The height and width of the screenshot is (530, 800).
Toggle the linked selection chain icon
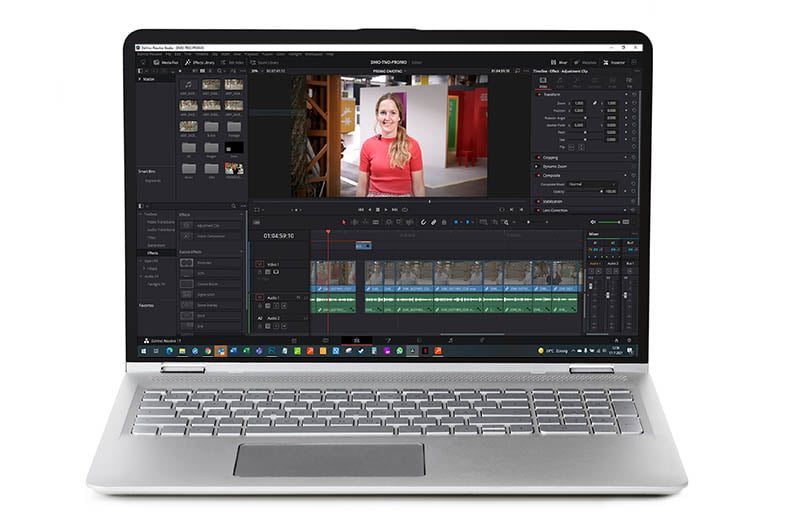pyautogui.click(x=433, y=222)
